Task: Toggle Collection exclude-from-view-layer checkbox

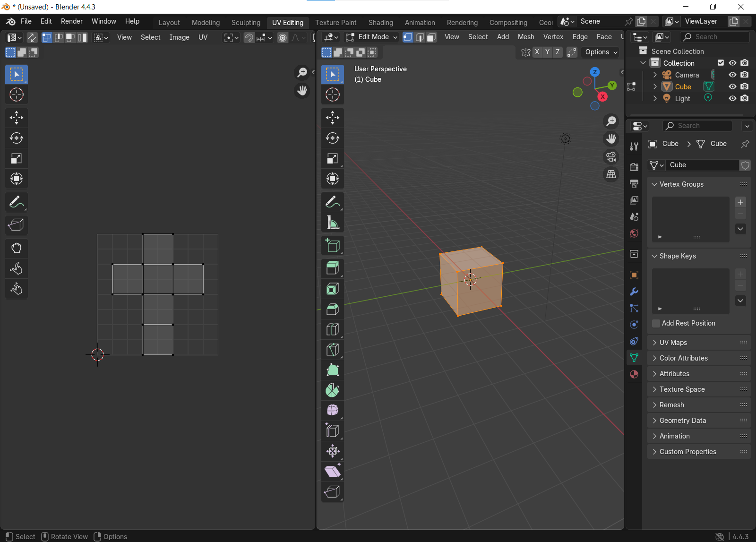Action: tap(721, 63)
